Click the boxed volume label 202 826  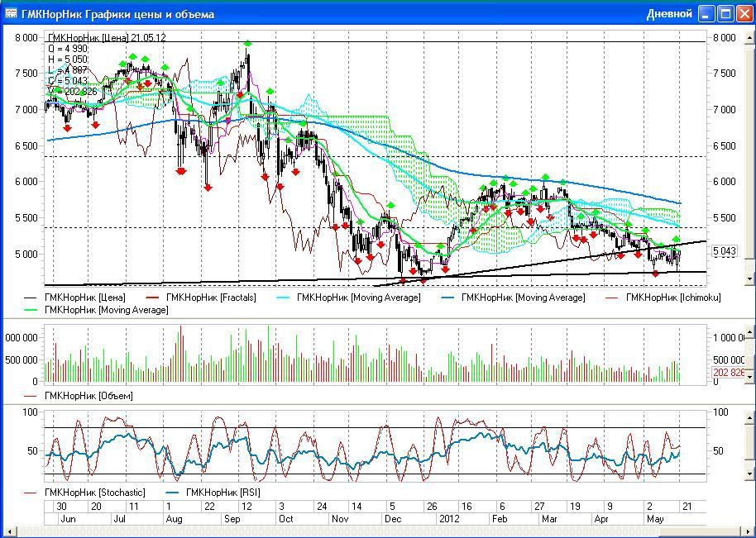(x=729, y=373)
